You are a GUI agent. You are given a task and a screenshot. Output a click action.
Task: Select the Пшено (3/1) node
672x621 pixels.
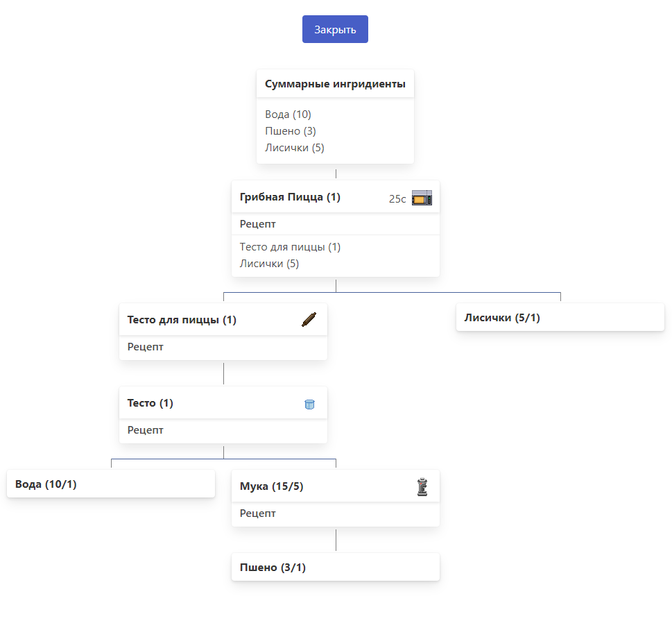pyautogui.click(x=273, y=568)
